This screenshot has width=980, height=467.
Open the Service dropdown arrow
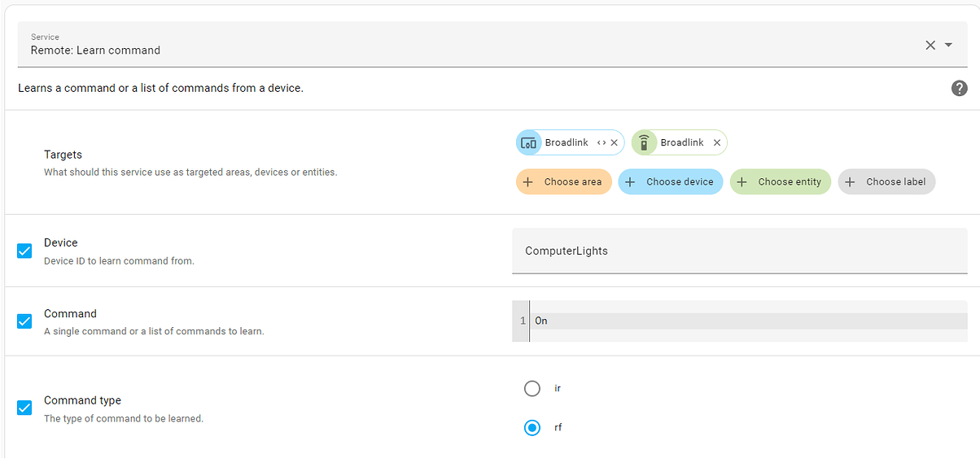[948, 46]
